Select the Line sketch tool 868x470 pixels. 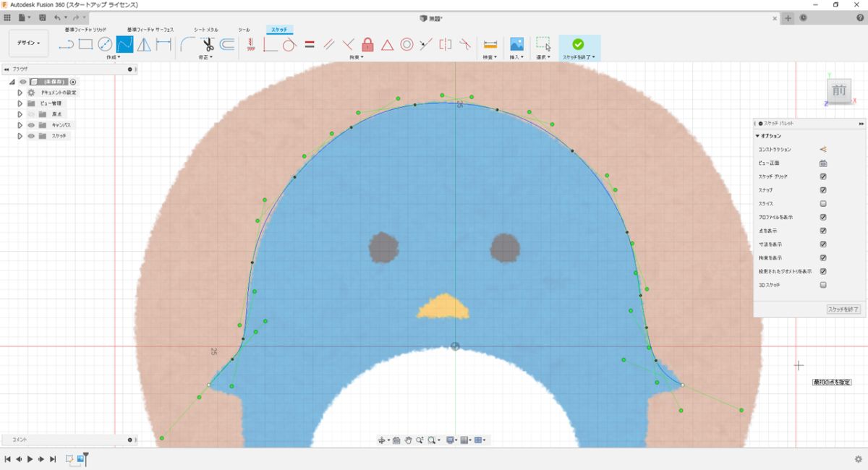(x=66, y=45)
